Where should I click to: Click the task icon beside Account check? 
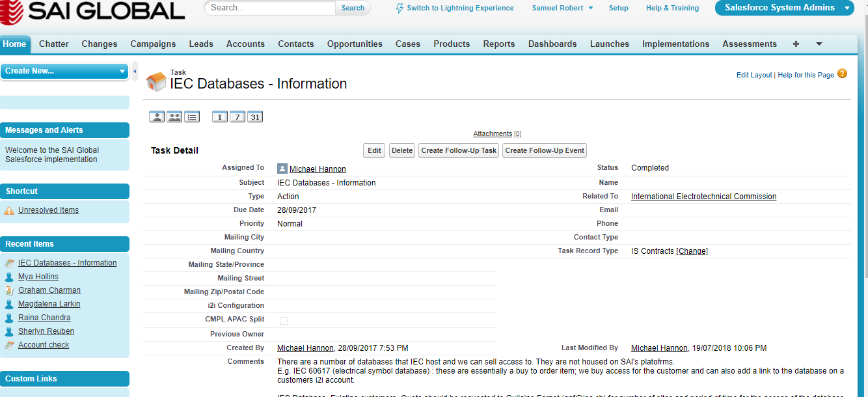9,345
